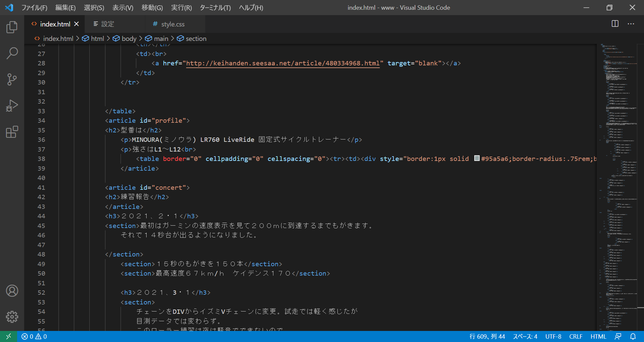644x342 pixels.
Task: Click the closing </table> tag
Action: [x=120, y=111]
